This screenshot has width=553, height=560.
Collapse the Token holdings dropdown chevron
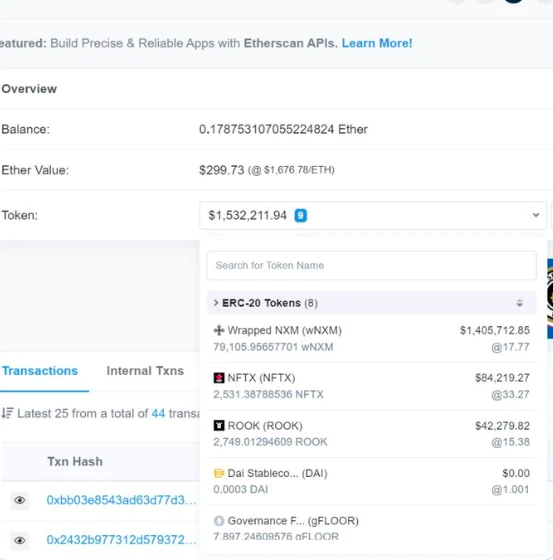tap(535, 215)
